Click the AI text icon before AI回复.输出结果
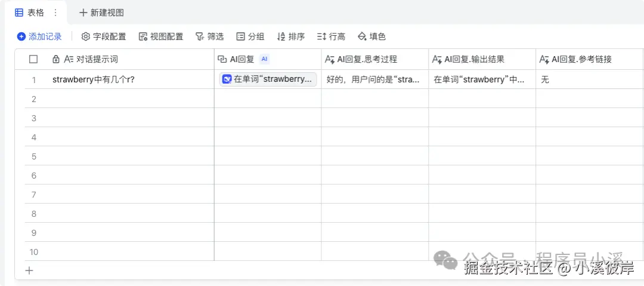 [x=437, y=60]
